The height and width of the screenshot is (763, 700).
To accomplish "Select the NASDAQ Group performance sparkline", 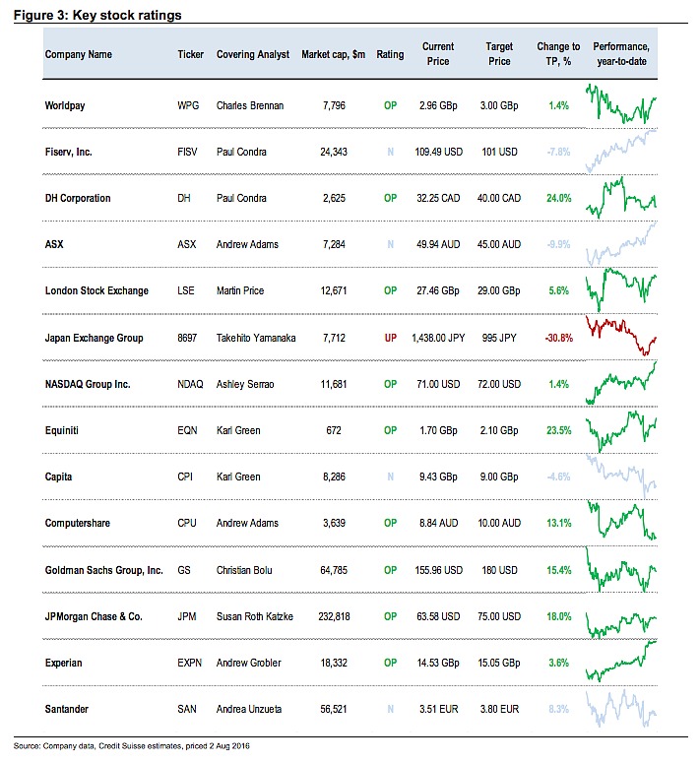I will 621,383.
